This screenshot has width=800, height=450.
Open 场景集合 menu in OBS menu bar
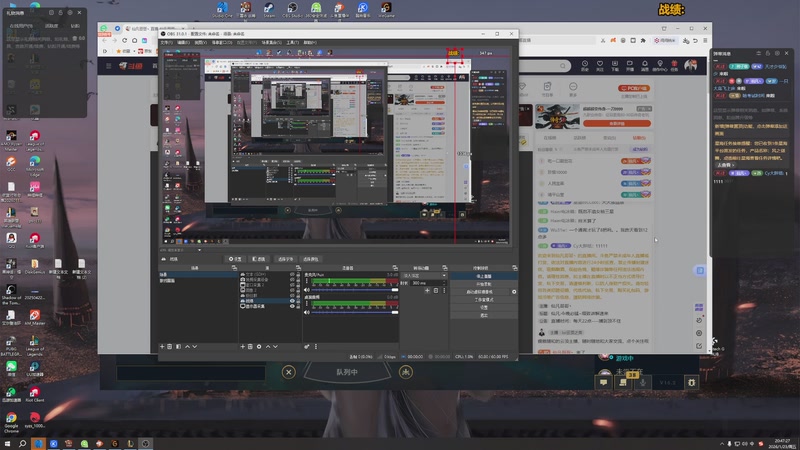pyautogui.click(x=272, y=43)
